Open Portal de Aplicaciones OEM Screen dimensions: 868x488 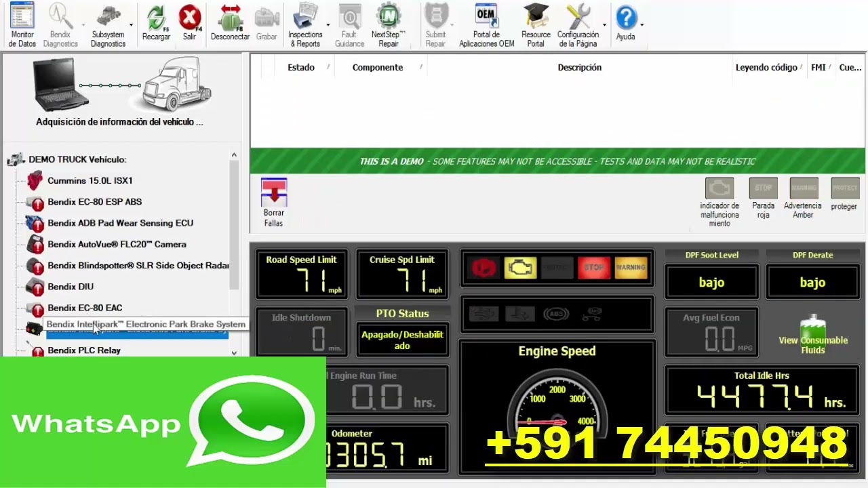[x=486, y=25]
